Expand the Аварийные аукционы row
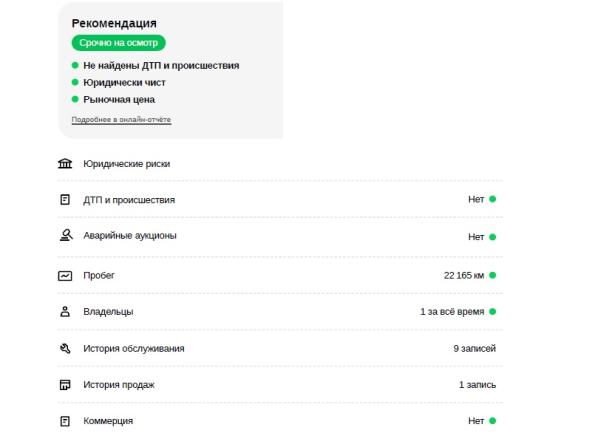The image size is (592, 447). coord(280,236)
